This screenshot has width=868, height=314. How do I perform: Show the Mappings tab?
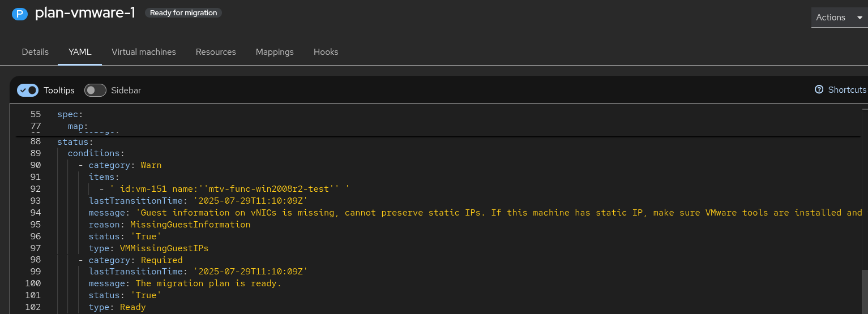(x=275, y=52)
